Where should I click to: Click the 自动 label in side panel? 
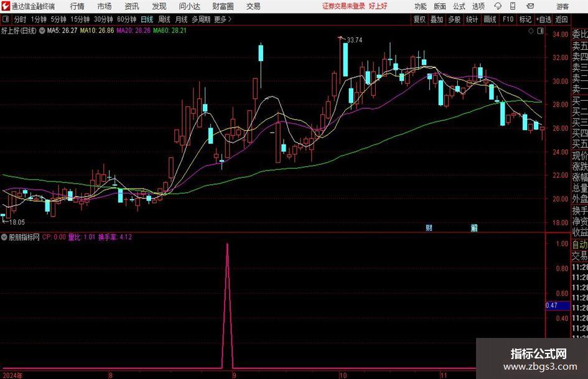pos(580,245)
